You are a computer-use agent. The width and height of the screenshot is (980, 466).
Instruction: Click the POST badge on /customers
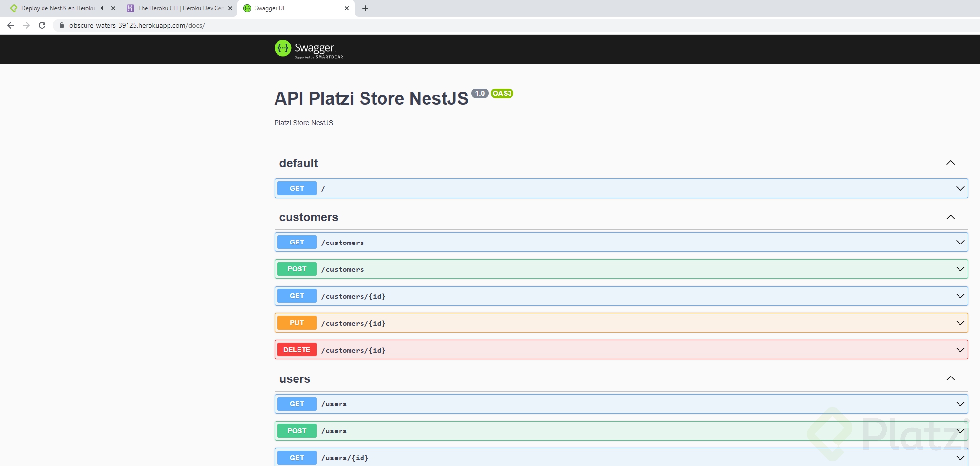tap(297, 269)
